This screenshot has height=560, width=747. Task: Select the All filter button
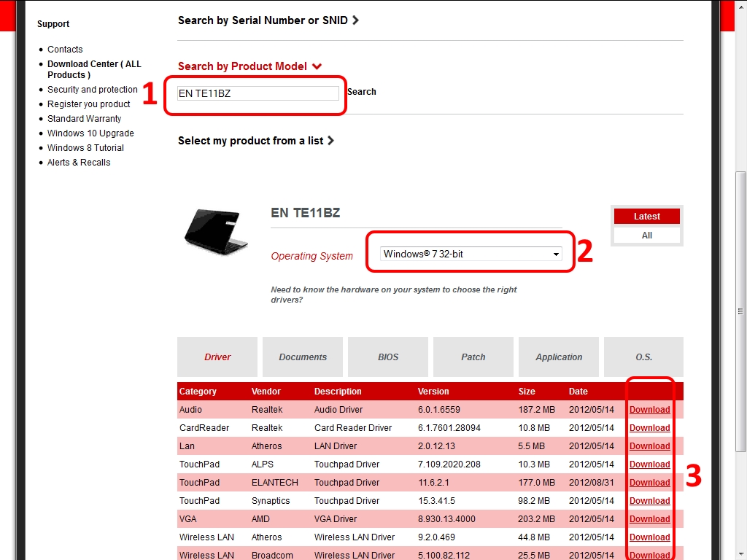[646, 236]
